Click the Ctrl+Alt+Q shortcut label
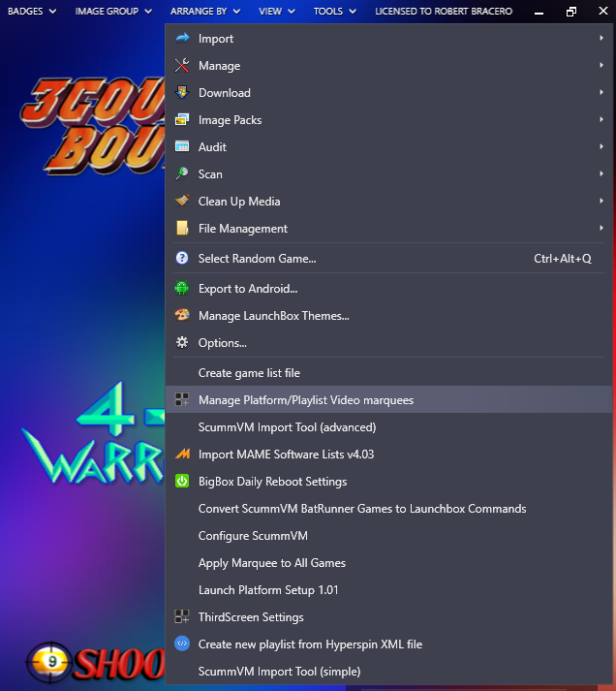Image resolution: width=616 pixels, height=691 pixels. (x=563, y=258)
